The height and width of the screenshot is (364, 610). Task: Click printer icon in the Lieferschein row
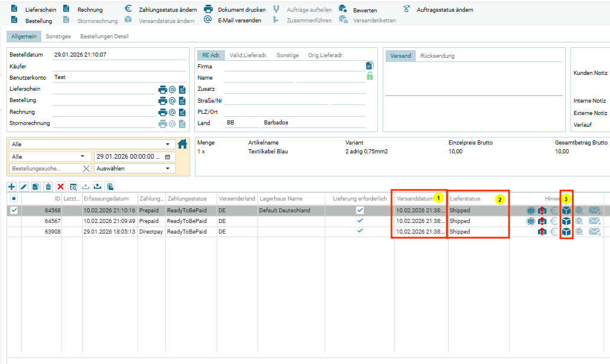coord(162,90)
